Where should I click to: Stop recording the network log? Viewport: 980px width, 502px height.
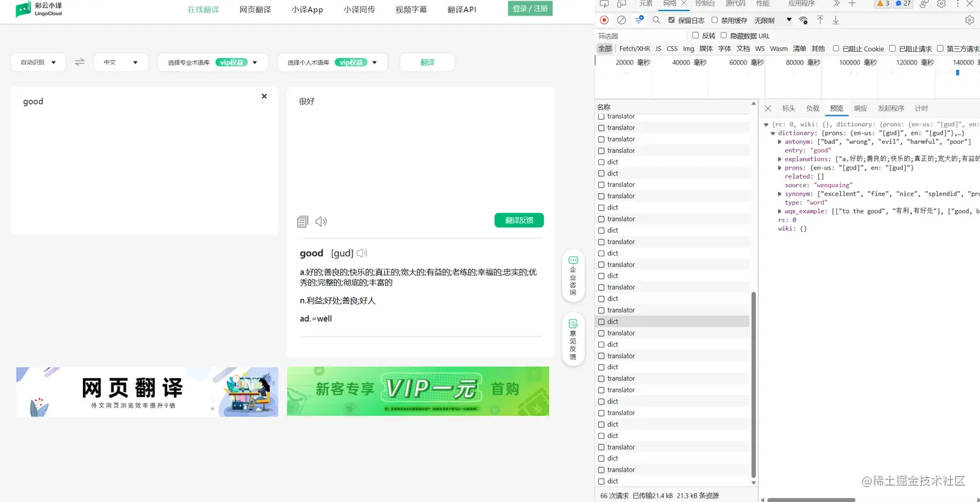[604, 20]
